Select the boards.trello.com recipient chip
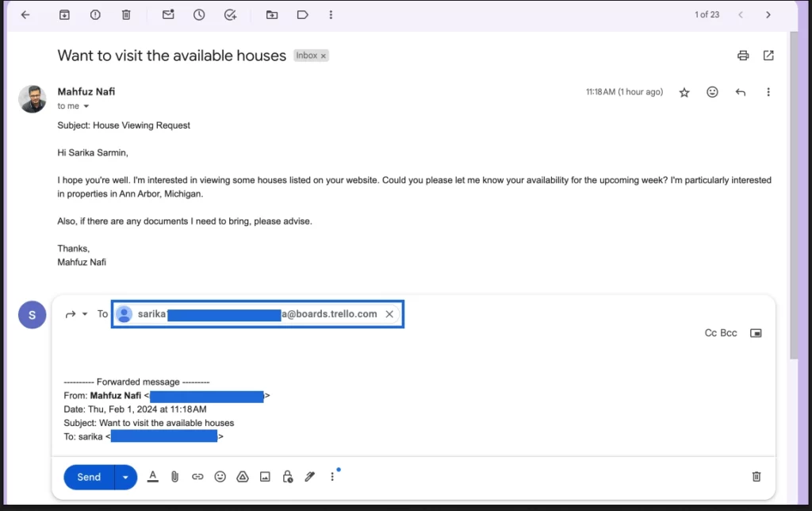 [258, 314]
